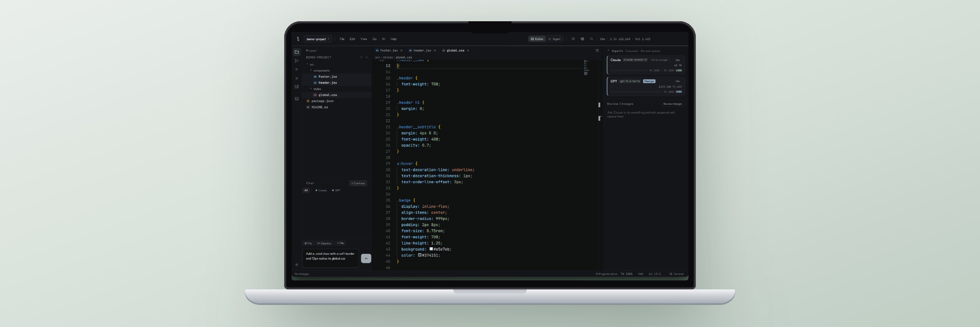Click the chat prompt input field
980x327 pixels.
330,258
